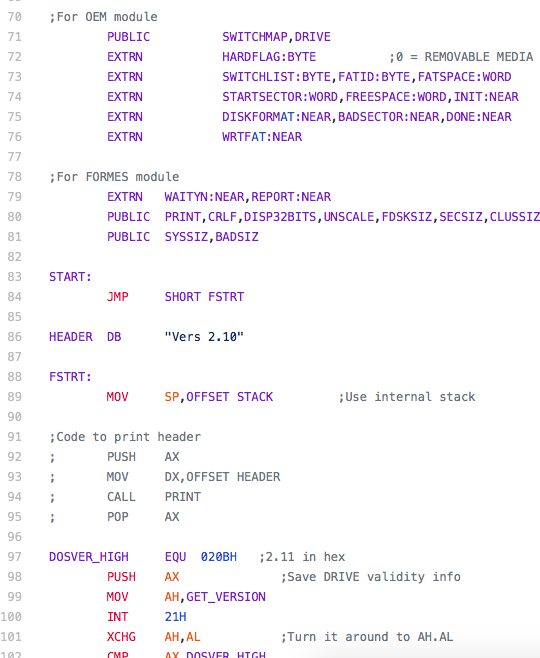The height and width of the screenshot is (658, 540).
Task: Click the "HEADER" label on line 86
Action: click(x=70, y=337)
